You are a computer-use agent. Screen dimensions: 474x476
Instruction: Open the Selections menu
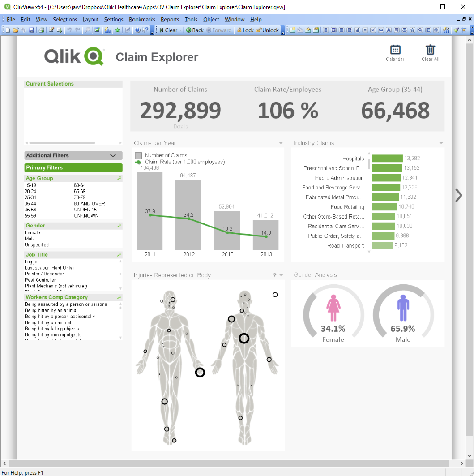pyautogui.click(x=65, y=19)
